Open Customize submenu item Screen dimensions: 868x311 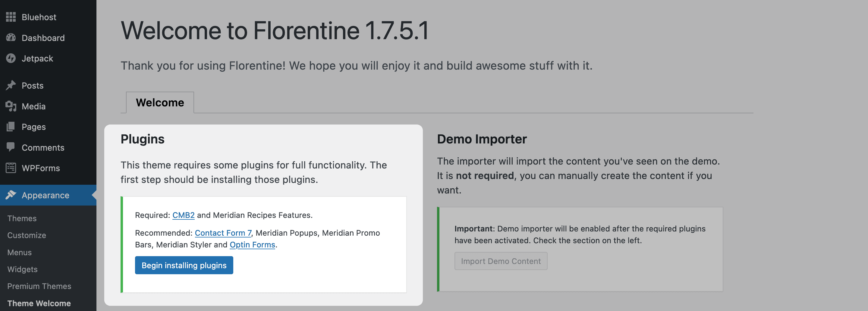pyautogui.click(x=27, y=235)
